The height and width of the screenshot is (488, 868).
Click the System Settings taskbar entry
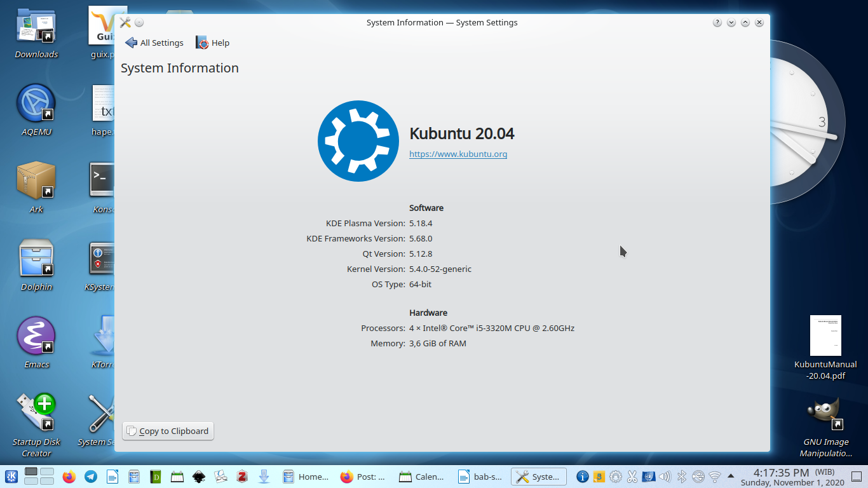[x=538, y=477]
